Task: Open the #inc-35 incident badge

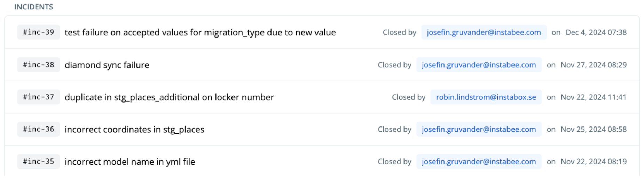Action: point(39,162)
